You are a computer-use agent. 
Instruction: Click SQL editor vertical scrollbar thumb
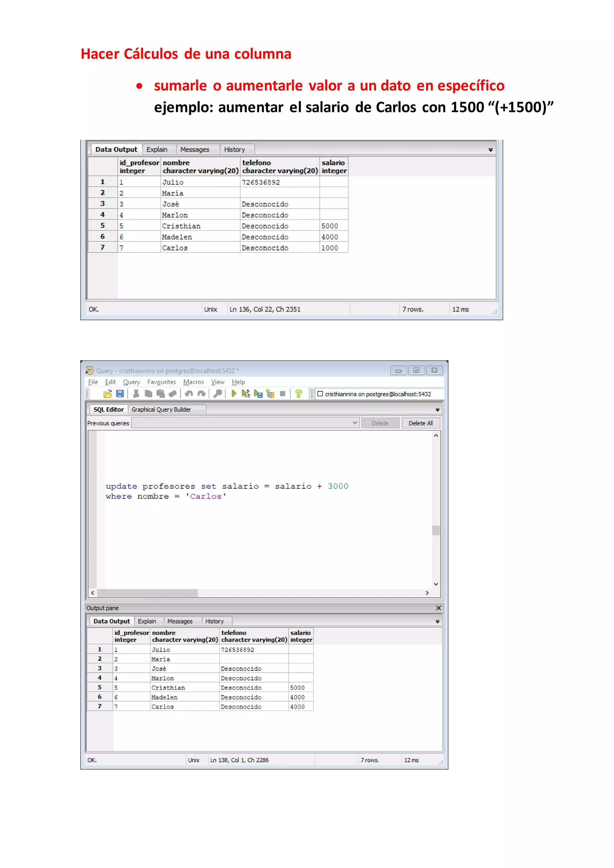tap(436, 530)
